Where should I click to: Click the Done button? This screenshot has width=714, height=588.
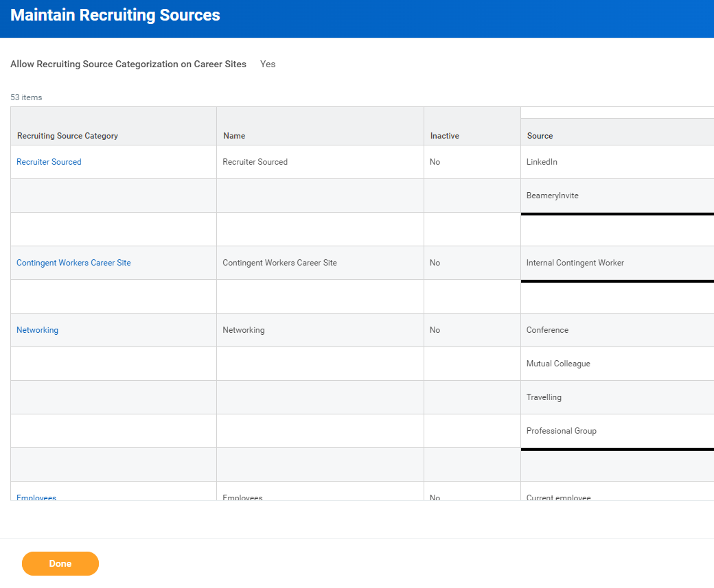60,563
